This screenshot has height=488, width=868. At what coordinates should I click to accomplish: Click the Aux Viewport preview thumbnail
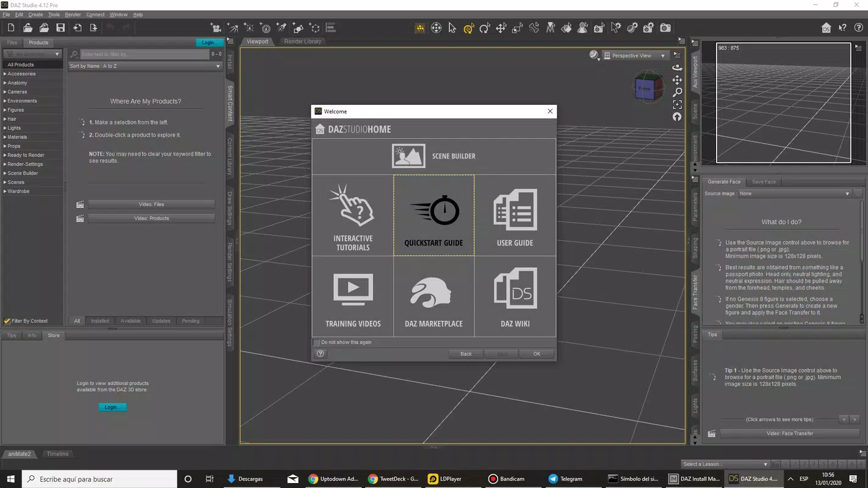coord(783,103)
